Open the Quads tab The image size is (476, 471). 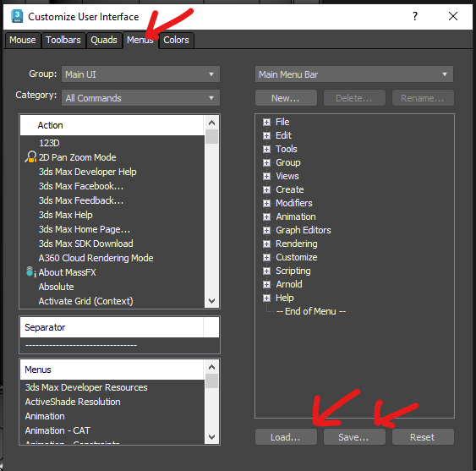tap(104, 40)
